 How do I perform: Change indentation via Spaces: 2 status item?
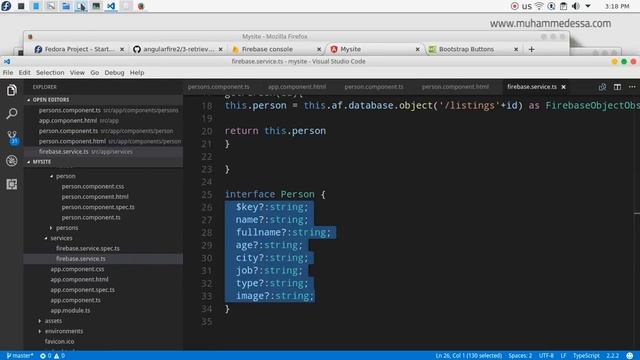pos(520,356)
